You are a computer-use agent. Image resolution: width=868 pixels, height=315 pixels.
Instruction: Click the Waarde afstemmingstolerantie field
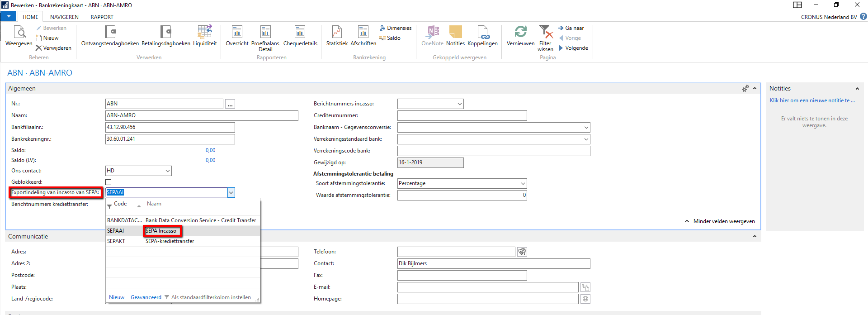[x=462, y=195]
